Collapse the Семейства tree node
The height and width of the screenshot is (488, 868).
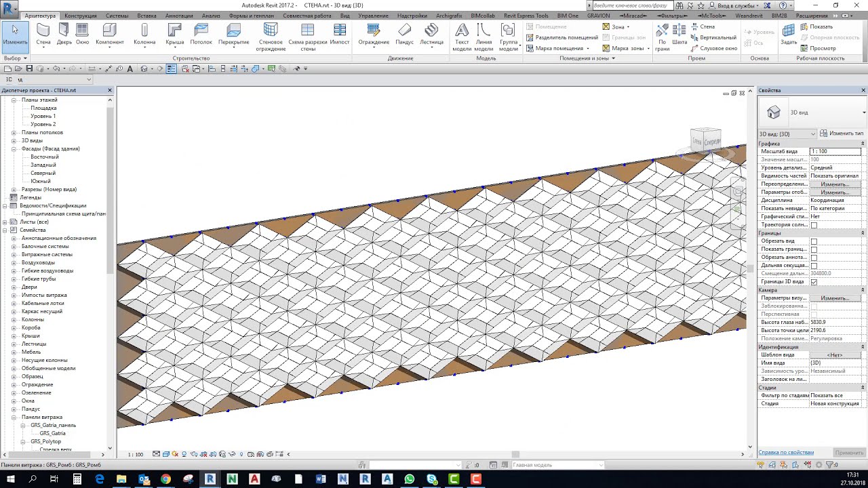[x=5, y=230]
